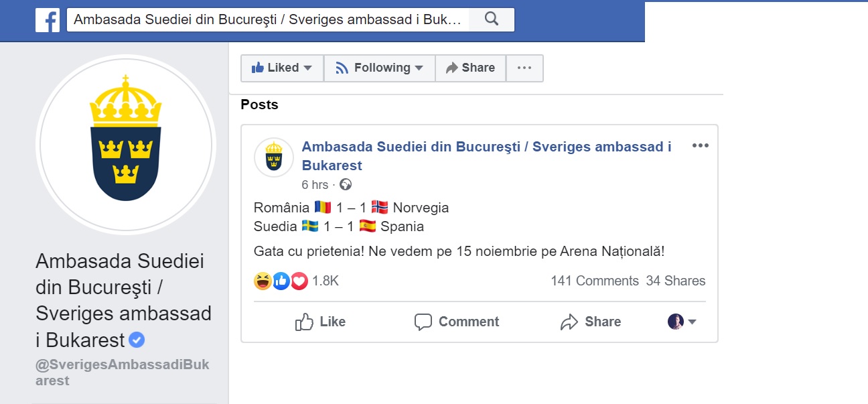The width and height of the screenshot is (868, 404).
Task: Click the page's more actions ellipsis button
Action: [x=524, y=68]
